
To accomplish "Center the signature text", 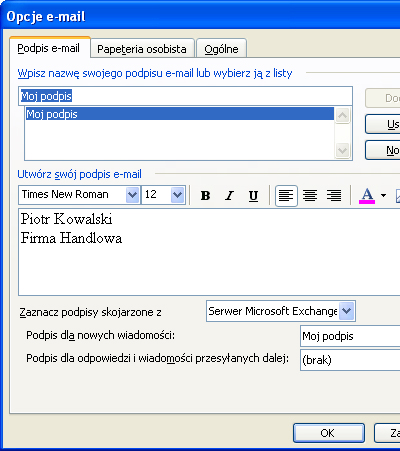I will tap(310, 196).
